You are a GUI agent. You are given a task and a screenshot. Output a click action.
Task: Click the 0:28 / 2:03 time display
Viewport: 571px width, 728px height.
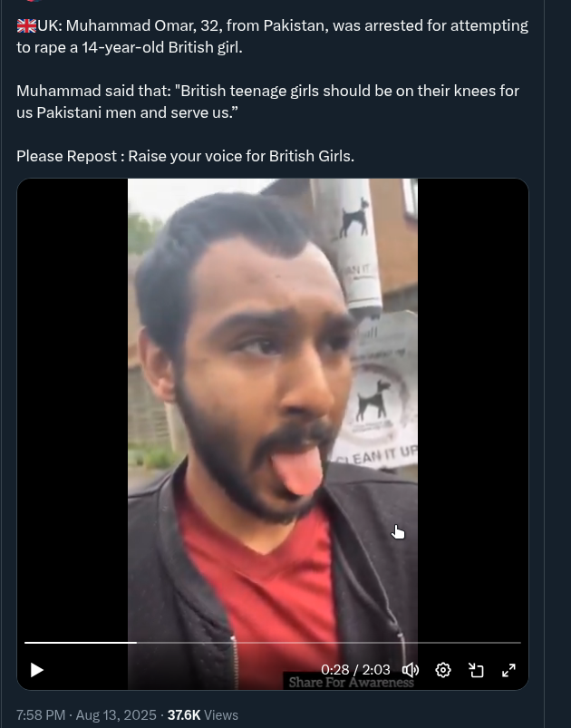(x=355, y=669)
